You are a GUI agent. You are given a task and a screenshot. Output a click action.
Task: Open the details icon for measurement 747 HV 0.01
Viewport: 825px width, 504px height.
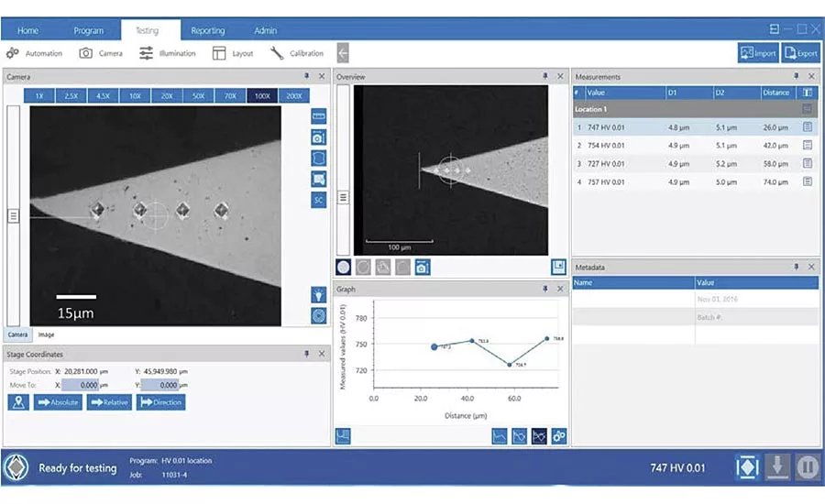808,126
